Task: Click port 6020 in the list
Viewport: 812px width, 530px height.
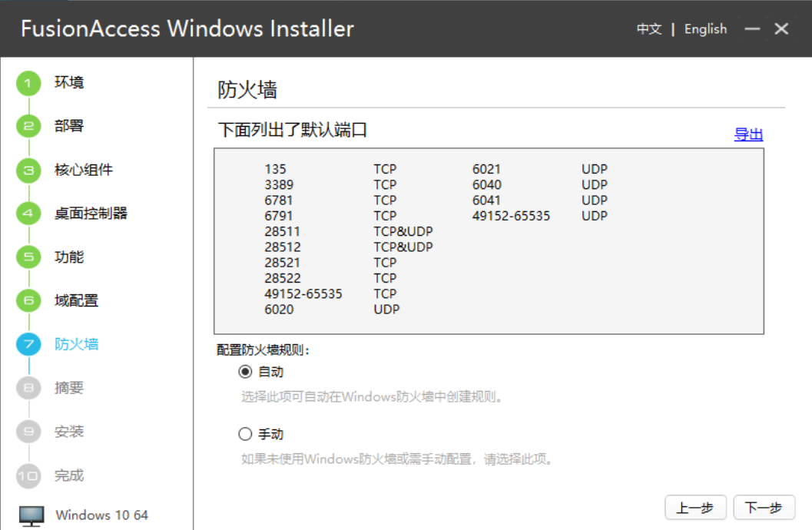Action: [279, 310]
